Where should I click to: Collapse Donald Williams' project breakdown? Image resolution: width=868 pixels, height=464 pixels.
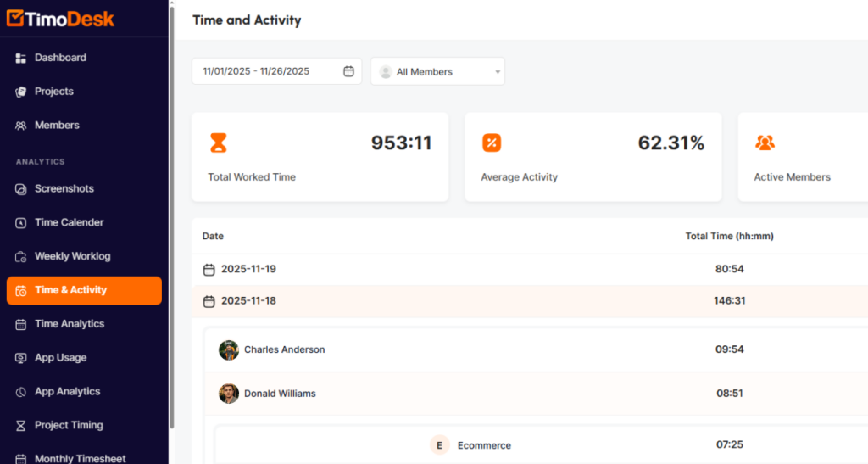point(537,394)
